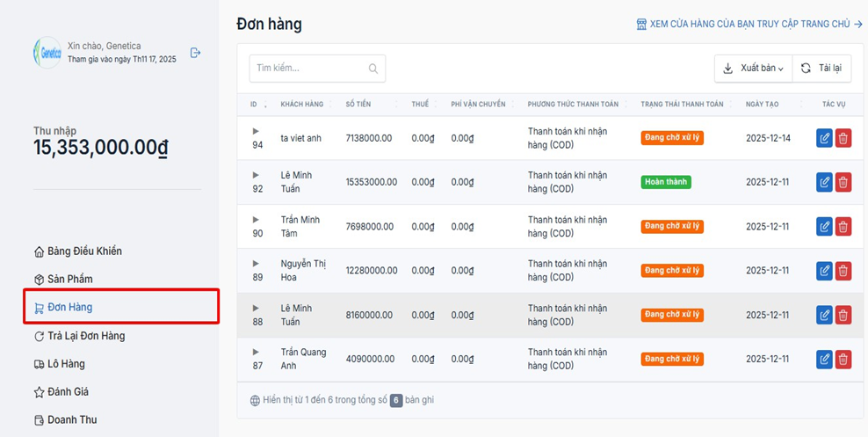The height and width of the screenshot is (437, 868).
Task: Go to Sản Phẩm menu item
Action: point(69,280)
